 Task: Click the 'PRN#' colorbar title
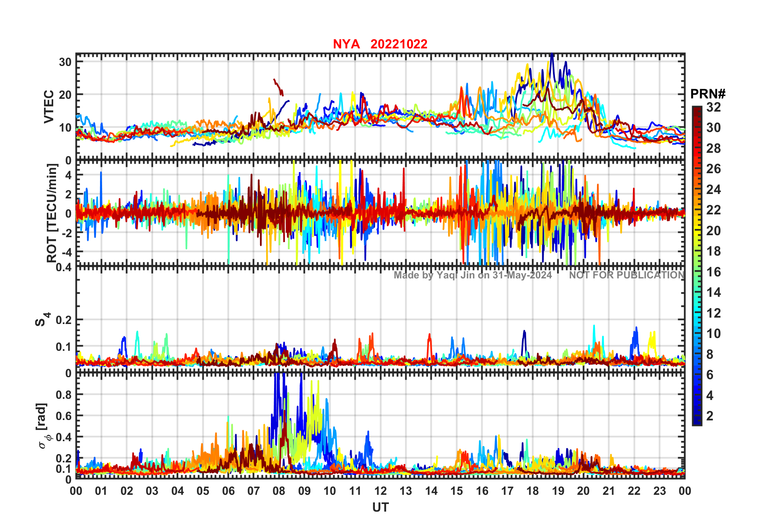tap(708, 94)
